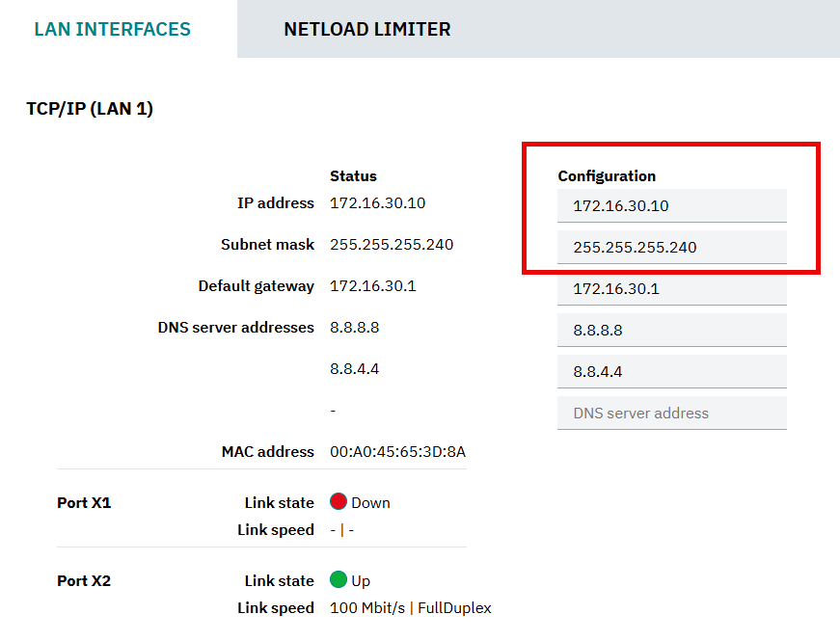Select the second DNS field 8.8.4.4
Viewport: 840px width, 641px height.
pyautogui.click(x=672, y=372)
